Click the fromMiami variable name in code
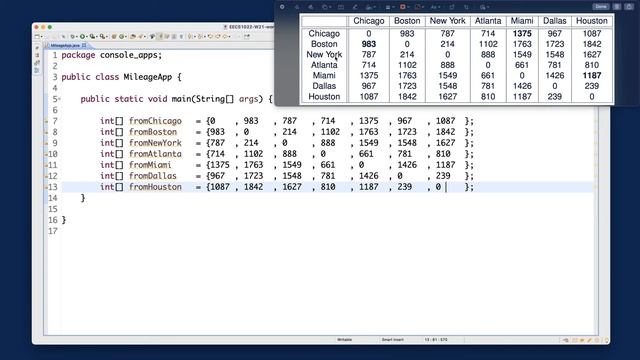Viewport: 640px width, 360px height. click(150, 165)
